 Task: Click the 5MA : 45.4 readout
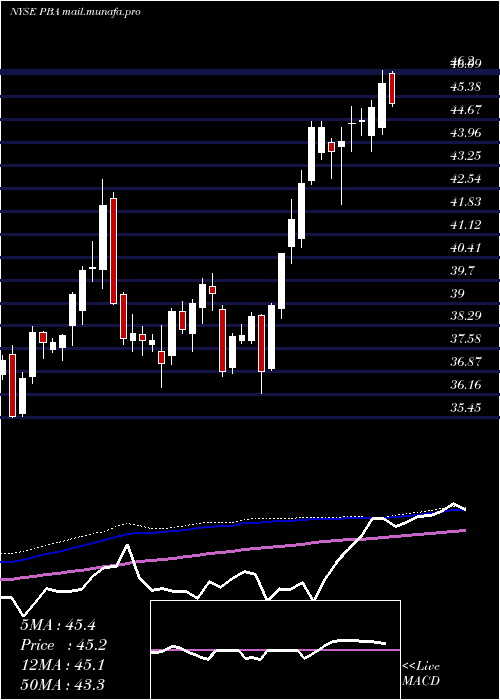tap(58, 625)
